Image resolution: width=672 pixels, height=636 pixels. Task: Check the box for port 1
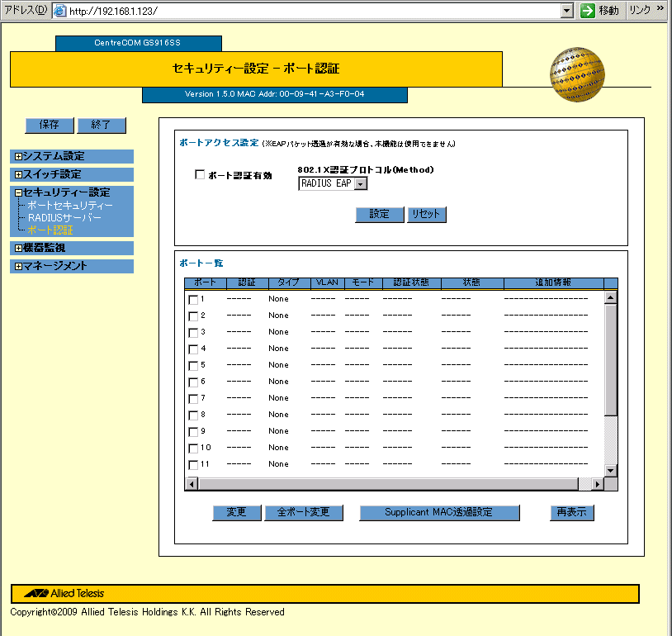[x=193, y=300]
